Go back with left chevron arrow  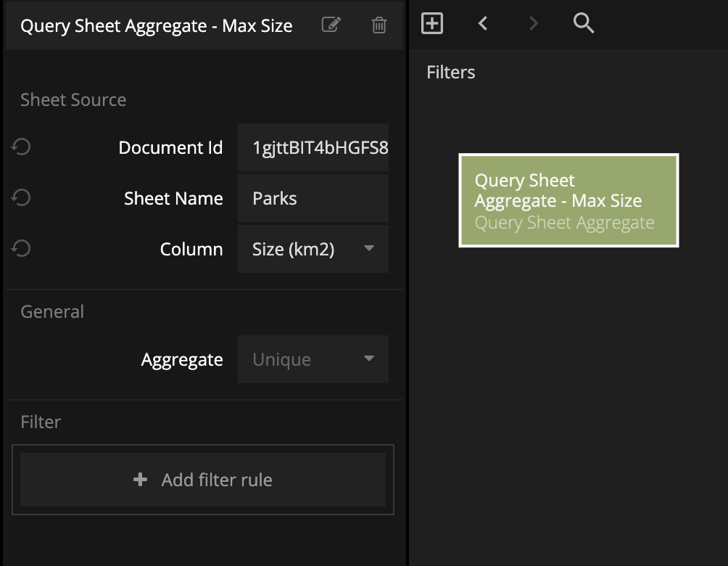click(x=483, y=23)
